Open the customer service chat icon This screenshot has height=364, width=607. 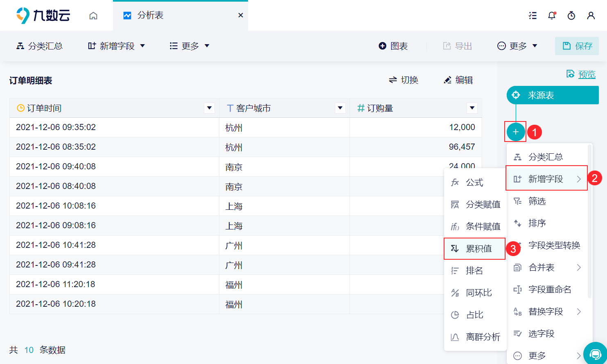[x=596, y=353]
